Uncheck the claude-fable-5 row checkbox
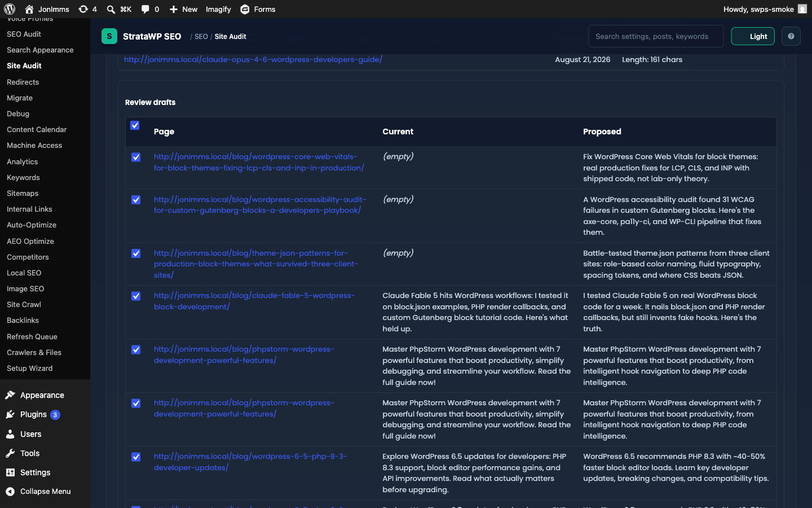The height and width of the screenshot is (508, 812). [x=136, y=296]
